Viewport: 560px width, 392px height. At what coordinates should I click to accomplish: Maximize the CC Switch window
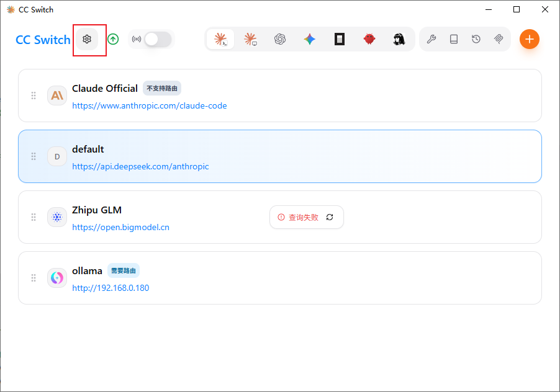point(517,10)
